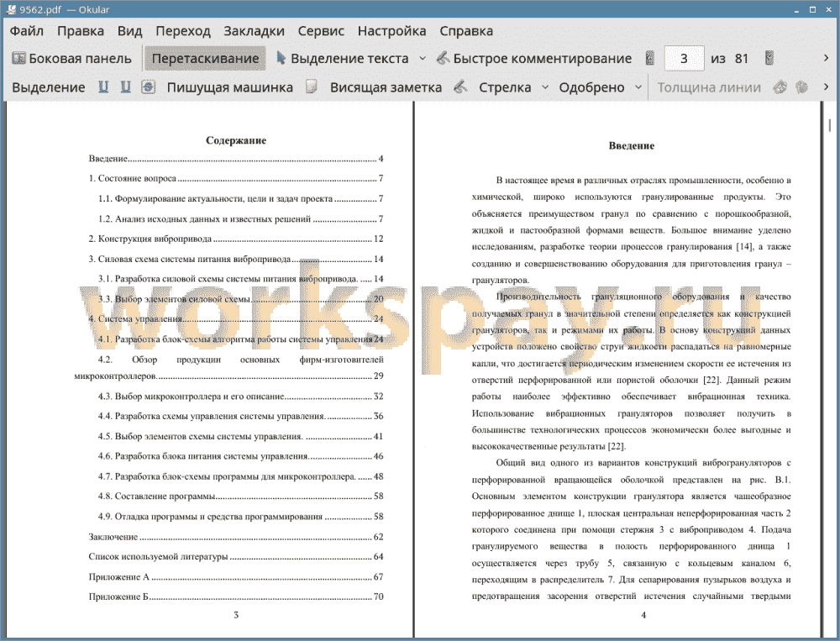Screen dimensions: 840x641
Task: Click entry '4.3. Выбор микроконтроллера и его описание'
Action: click(x=240, y=397)
